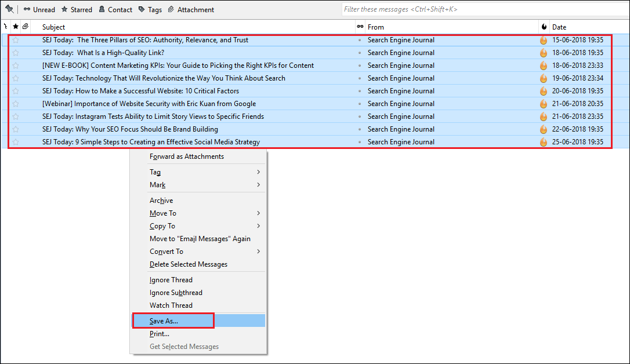Click junk flame icon for Instagram Tests message
The height and width of the screenshot is (364, 630).
point(544,117)
